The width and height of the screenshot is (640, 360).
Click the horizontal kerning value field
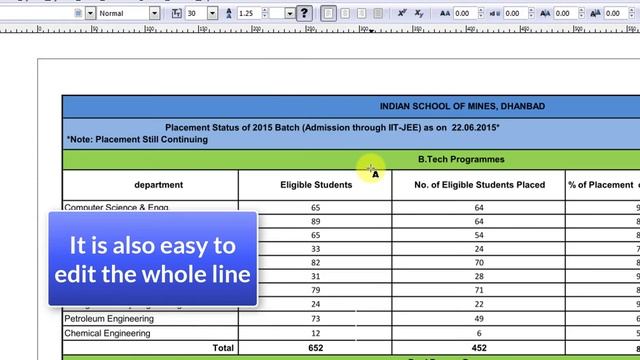click(x=566, y=13)
